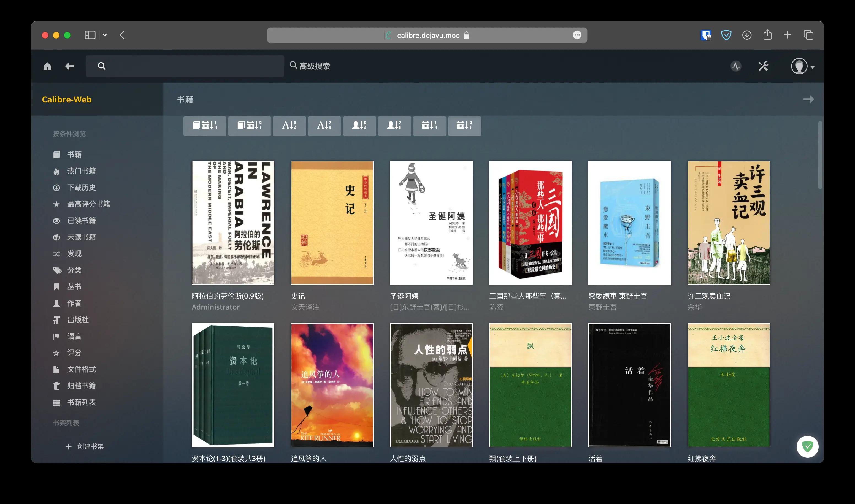The width and height of the screenshot is (855, 504).
Task: Open 发现 discover page
Action: [x=67, y=254]
